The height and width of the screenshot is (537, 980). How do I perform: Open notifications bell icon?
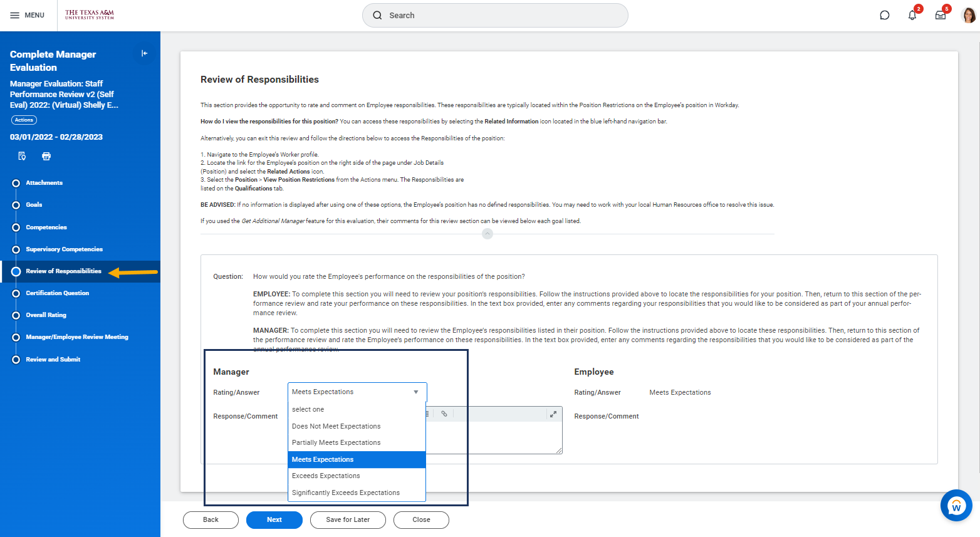coord(912,16)
